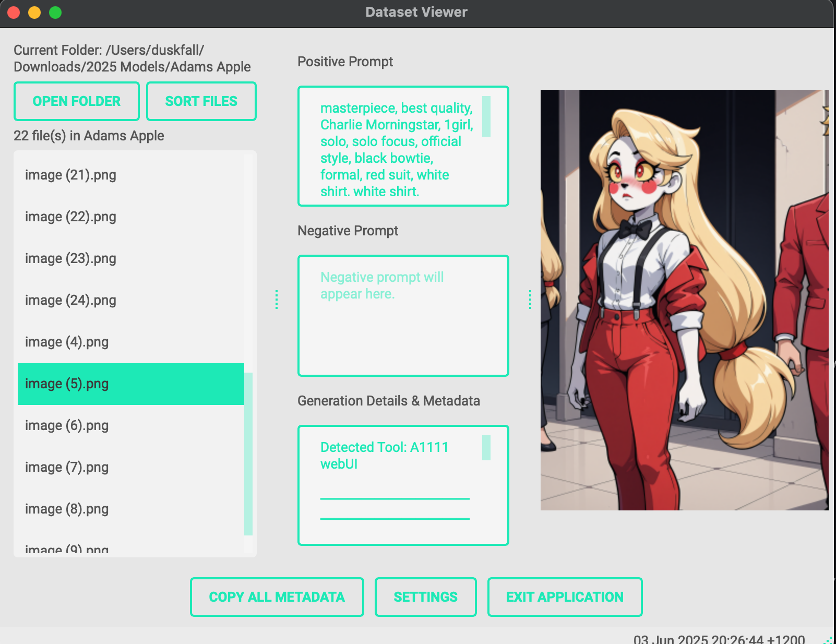Viewport: 836px width, 644px height.
Task: Click inside the Positive Prompt text box
Action: tap(403, 146)
